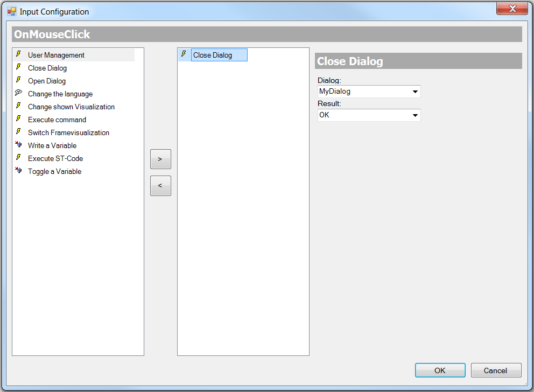Select Change the language action
The height and width of the screenshot is (392, 534).
[60, 94]
